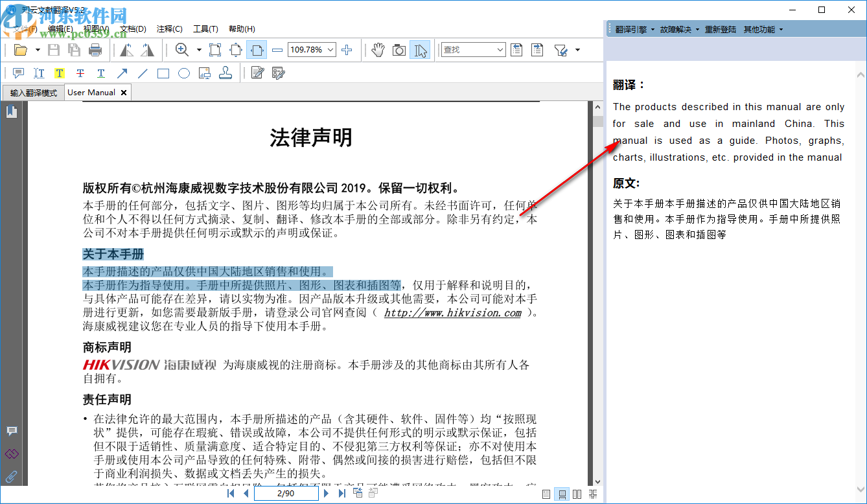Image resolution: width=867 pixels, height=504 pixels.
Task: Choose the stamp annotation tool
Action: [x=225, y=73]
